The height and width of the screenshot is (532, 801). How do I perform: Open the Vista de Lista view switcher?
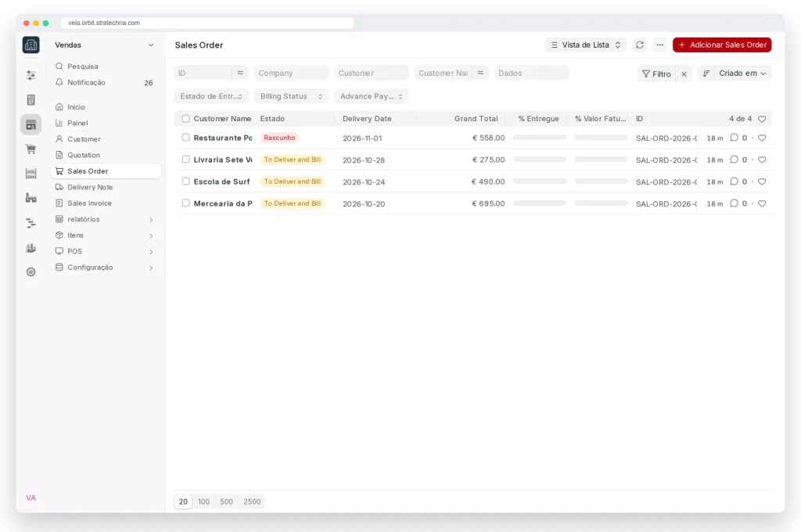point(585,45)
